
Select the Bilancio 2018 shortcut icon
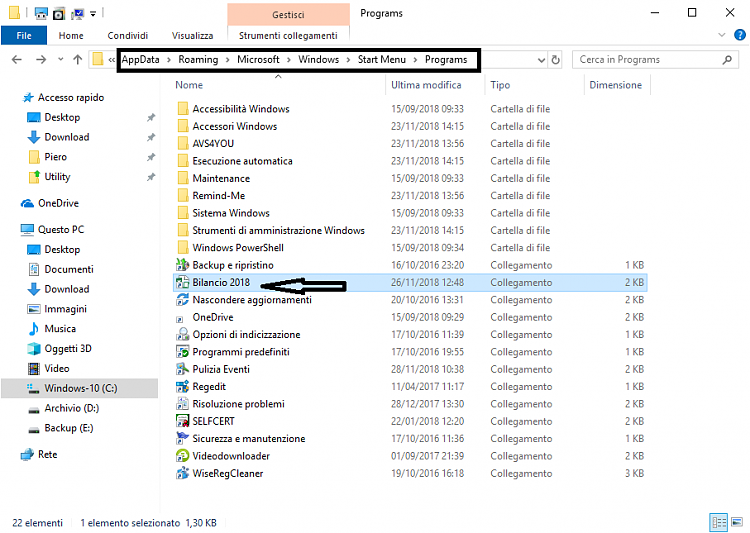tap(182, 282)
